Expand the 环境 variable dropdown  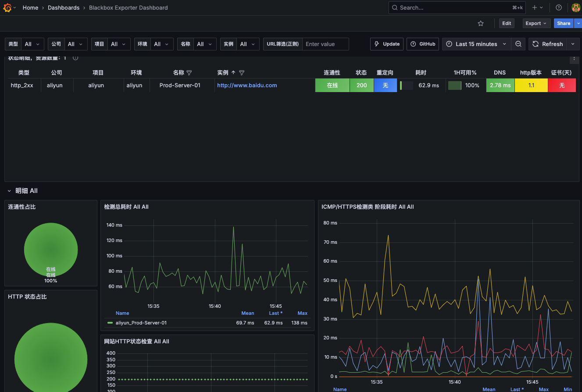pos(161,44)
